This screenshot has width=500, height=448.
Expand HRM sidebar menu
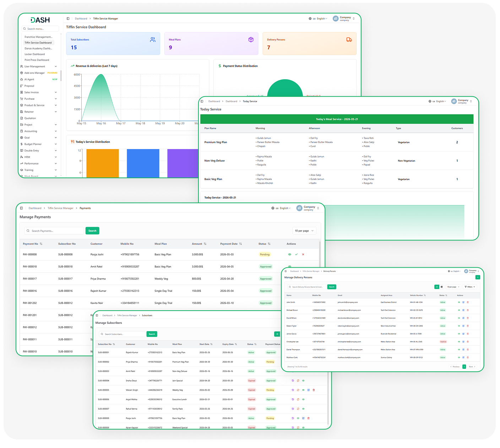click(39, 157)
